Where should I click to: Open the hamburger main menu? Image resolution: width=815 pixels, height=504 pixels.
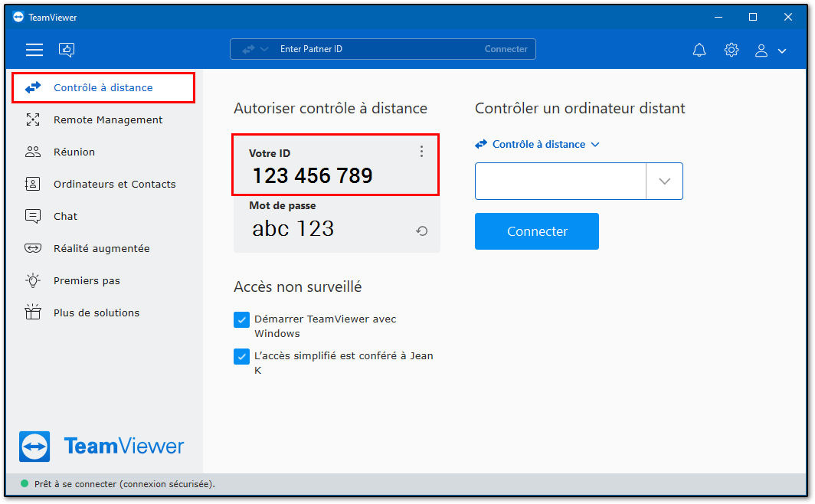(x=34, y=49)
